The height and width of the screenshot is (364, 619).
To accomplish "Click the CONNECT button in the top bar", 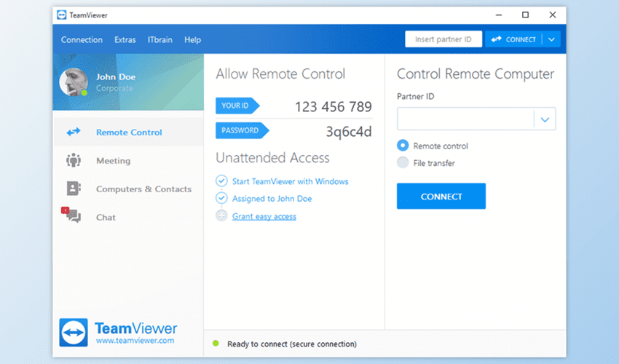I will click(513, 39).
